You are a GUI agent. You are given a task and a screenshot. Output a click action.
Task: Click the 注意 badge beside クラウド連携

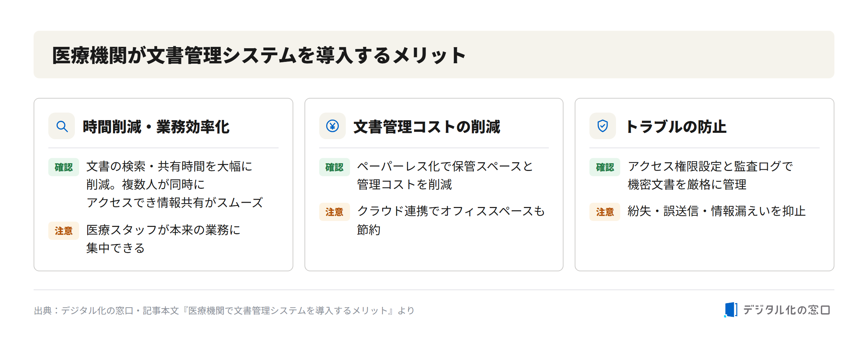tap(334, 212)
